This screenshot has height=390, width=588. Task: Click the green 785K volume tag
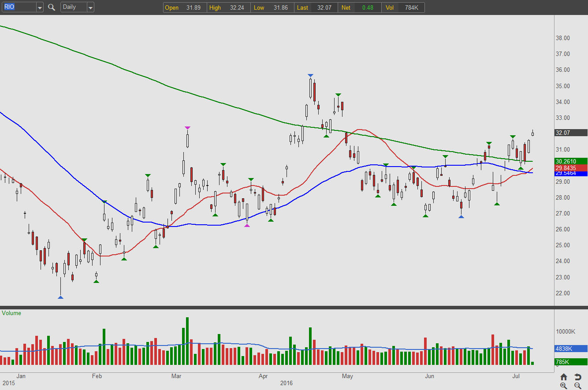(x=571, y=362)
